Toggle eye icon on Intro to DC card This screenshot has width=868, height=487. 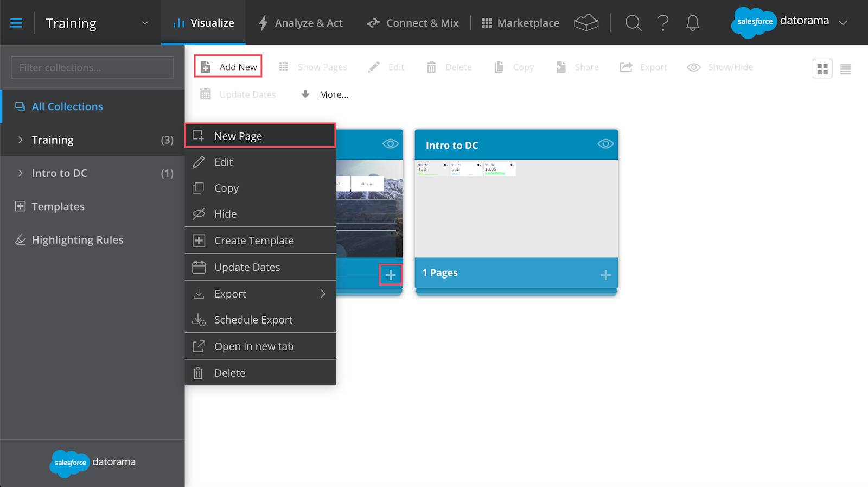coord(605,144)
